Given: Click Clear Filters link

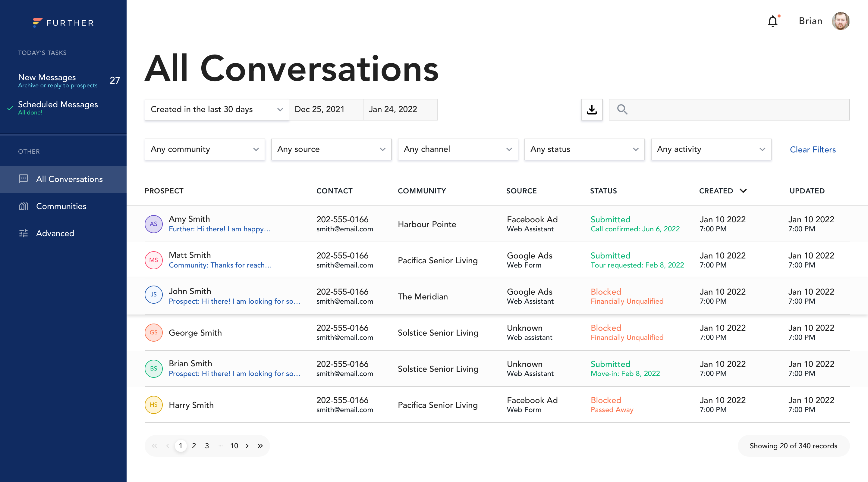Looking at the screenshot, I should click(x=813, y=149).
